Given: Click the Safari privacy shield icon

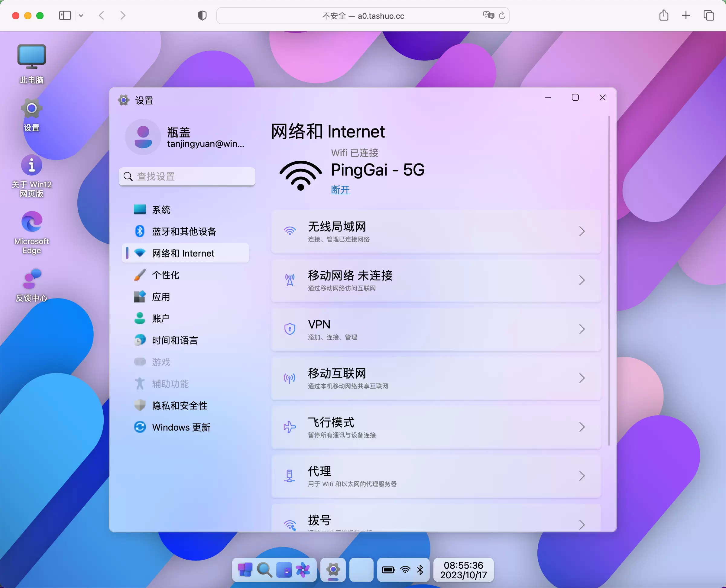Looking at the screenshot, I should point(202,16).
